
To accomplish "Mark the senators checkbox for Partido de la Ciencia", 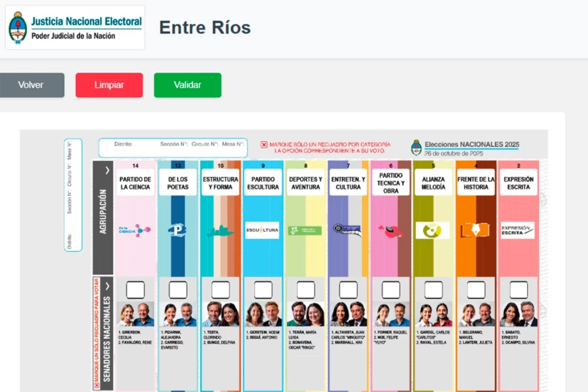I will [x=136, y=290].
